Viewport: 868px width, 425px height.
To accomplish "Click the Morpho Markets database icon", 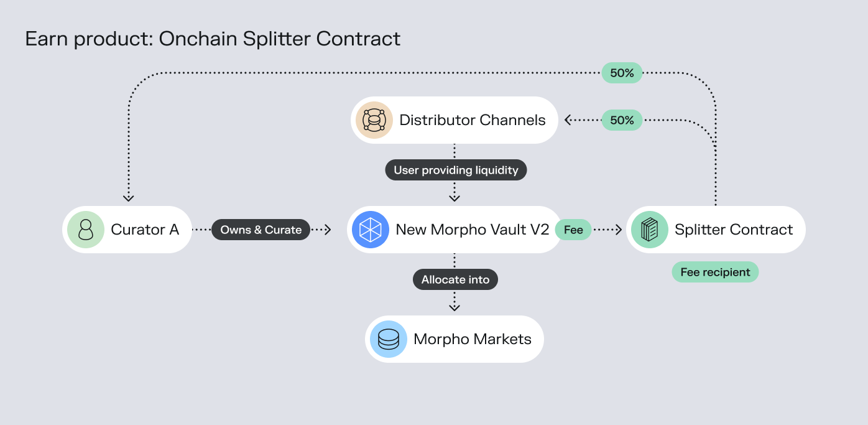I will [x=389, y=339].
